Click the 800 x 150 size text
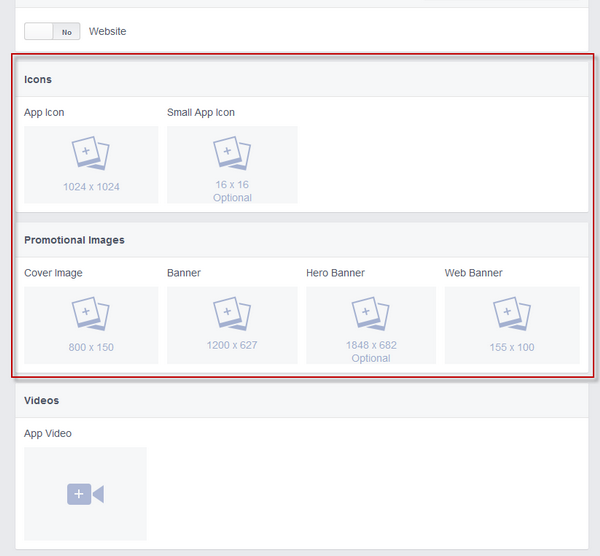This screenshot has height=556, width=600. click(x=90, y=346)
